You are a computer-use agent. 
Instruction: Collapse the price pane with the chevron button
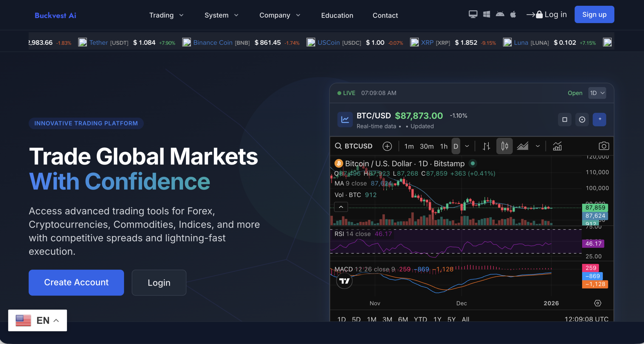click(341, 207)
